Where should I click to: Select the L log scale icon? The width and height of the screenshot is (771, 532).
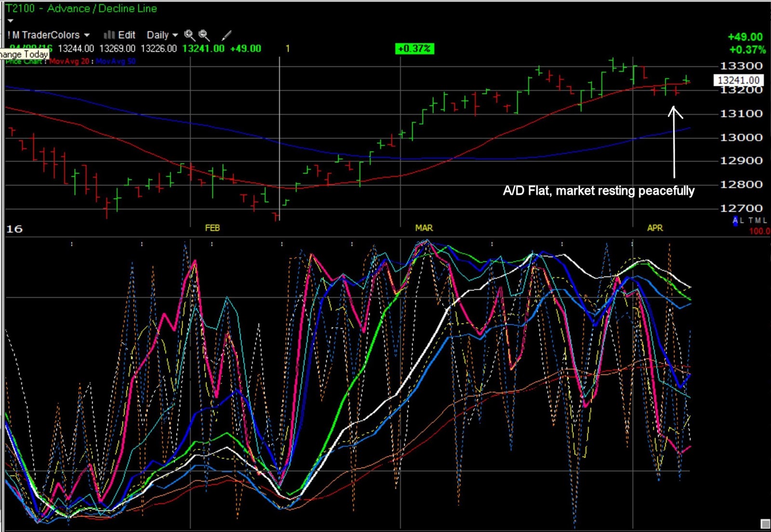742,220
